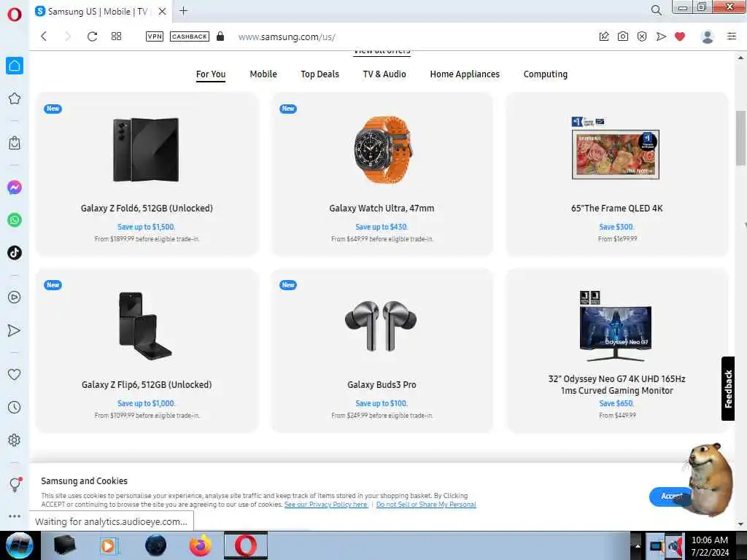Viewport: 747px width, 560px height.
Task: Search tabs with magnifier icon
Action: 656,10
